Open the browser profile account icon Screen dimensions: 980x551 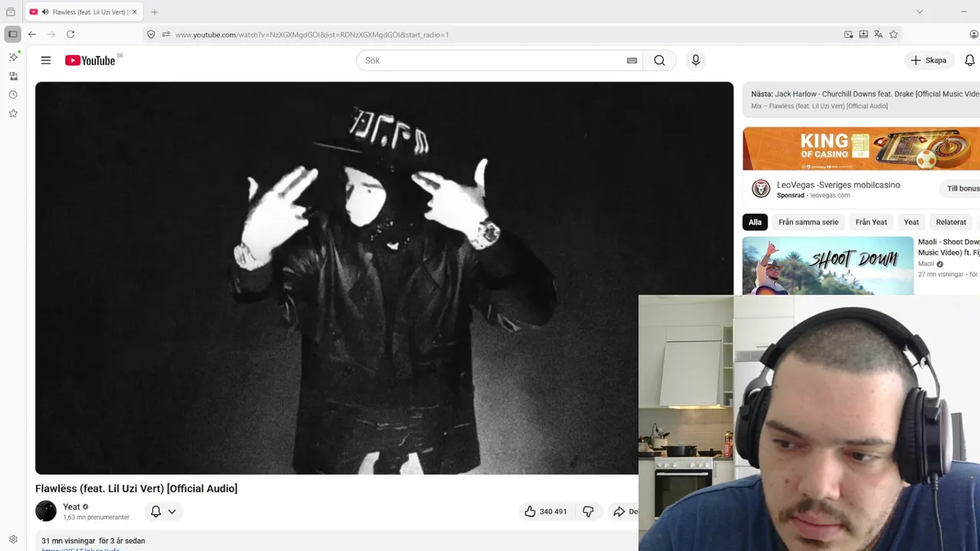[973, 34]
